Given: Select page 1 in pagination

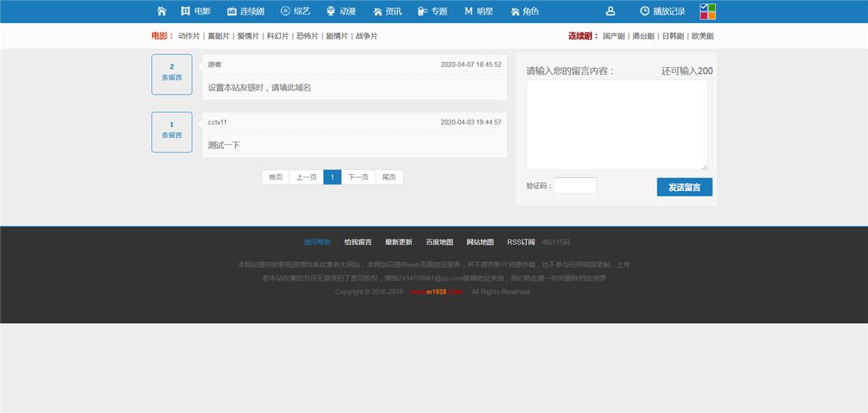Looking at the screenshot, I should pyautogui.click(x=333, y=177).
